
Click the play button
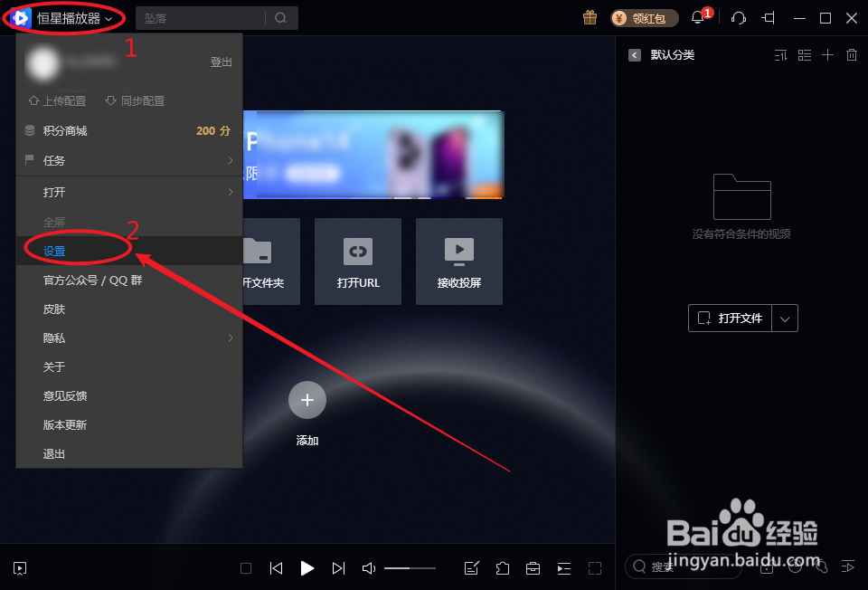tap(307, 568)
